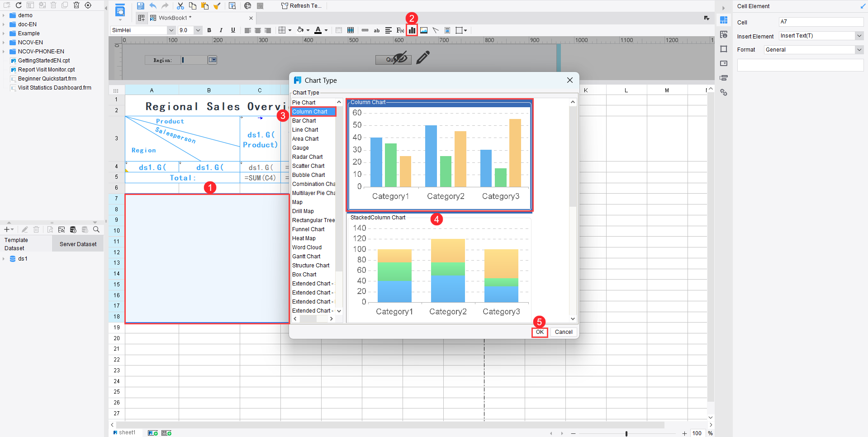Expand the ds1 dataset node
Viewport: 868px width, 437px height.
pos(4,259)
